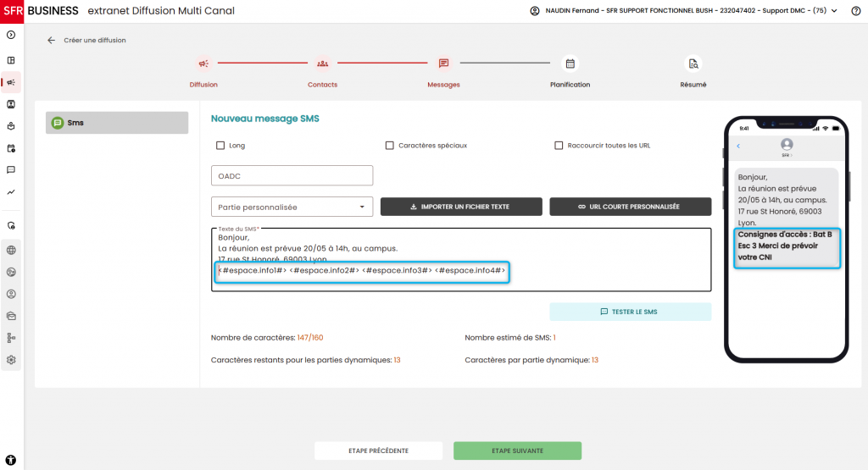868x470 pixels.
Task: Click the Planification step calendar icon
Action: (x=570, y=64)
